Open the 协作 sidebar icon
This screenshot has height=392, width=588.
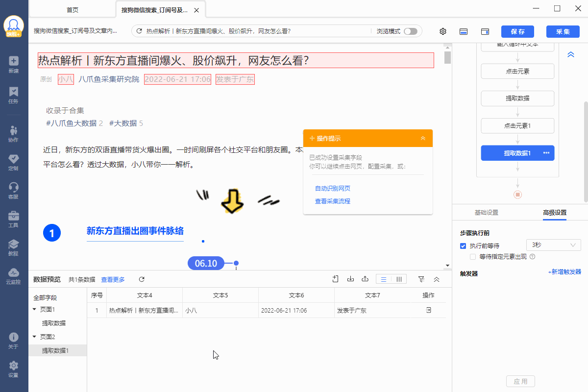click(14, 133)
